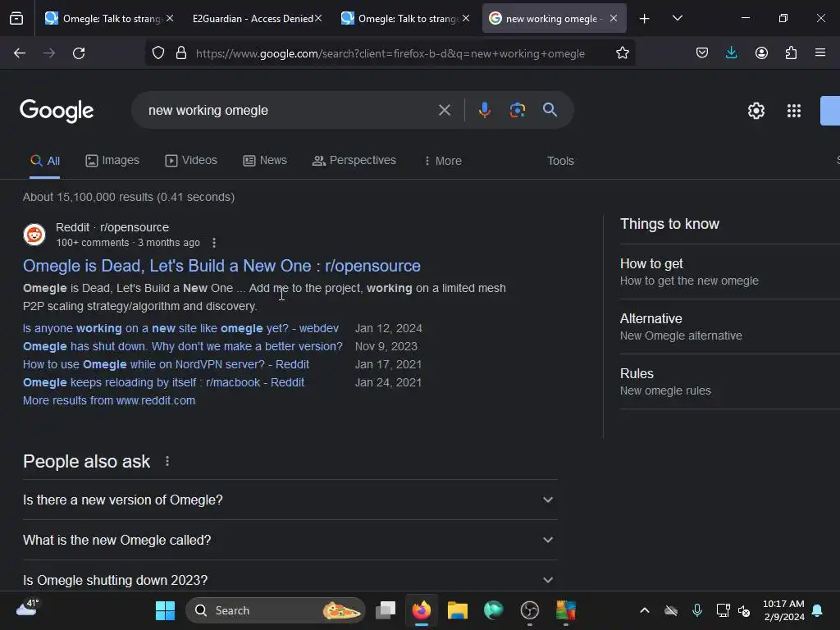Open 'Rules' things to know item
The width and height of the screenshot is (840, 630).
click(729, 381)
